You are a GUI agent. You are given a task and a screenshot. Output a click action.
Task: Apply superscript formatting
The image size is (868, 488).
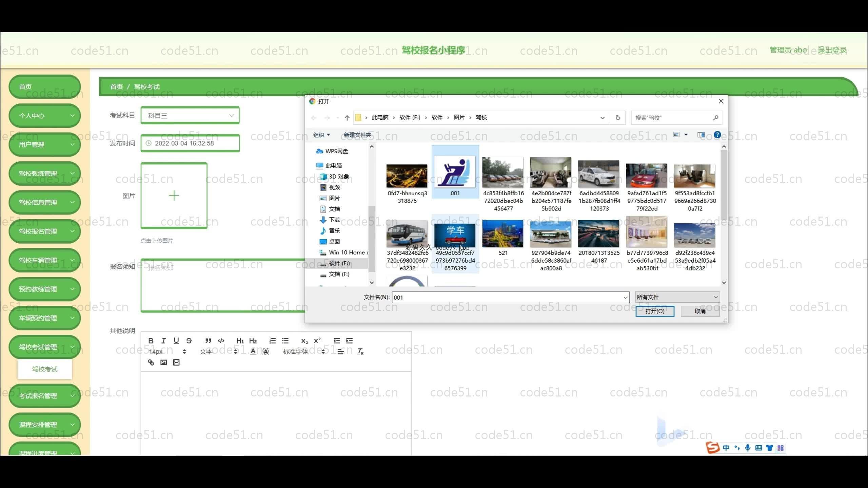pyautogui.click(x=317, y=341)
